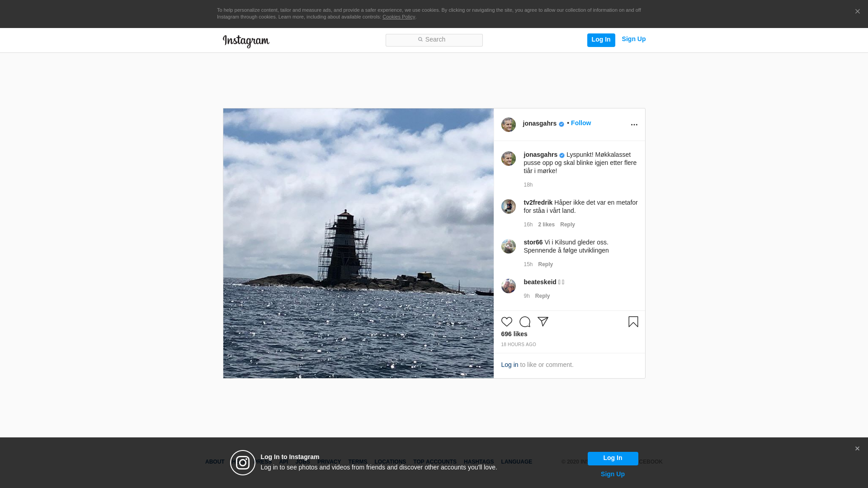
Task: Share the post with paper plane icon
Action: pos(542,322)
